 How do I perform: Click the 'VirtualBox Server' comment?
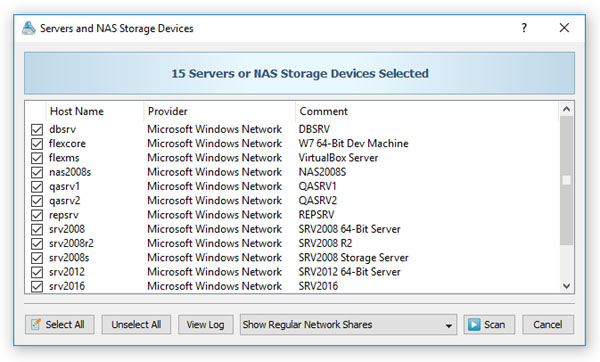[338, 158]
